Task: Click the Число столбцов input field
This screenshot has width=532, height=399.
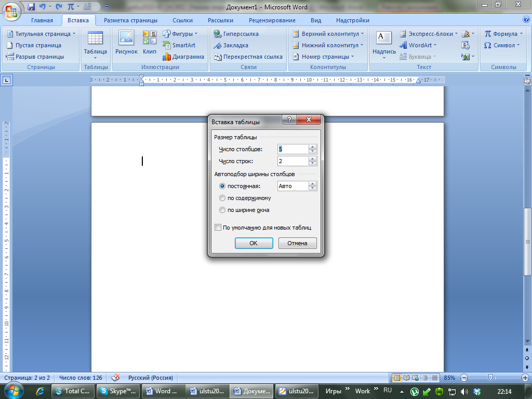Action: tap(293, 149)
